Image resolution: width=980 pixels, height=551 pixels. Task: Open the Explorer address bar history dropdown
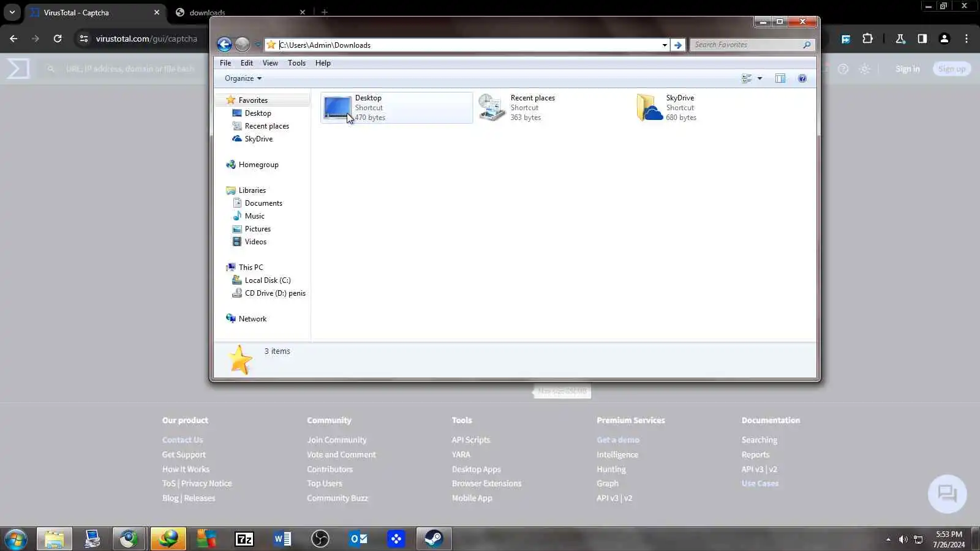pyautogui.click(x=665, y=45)
